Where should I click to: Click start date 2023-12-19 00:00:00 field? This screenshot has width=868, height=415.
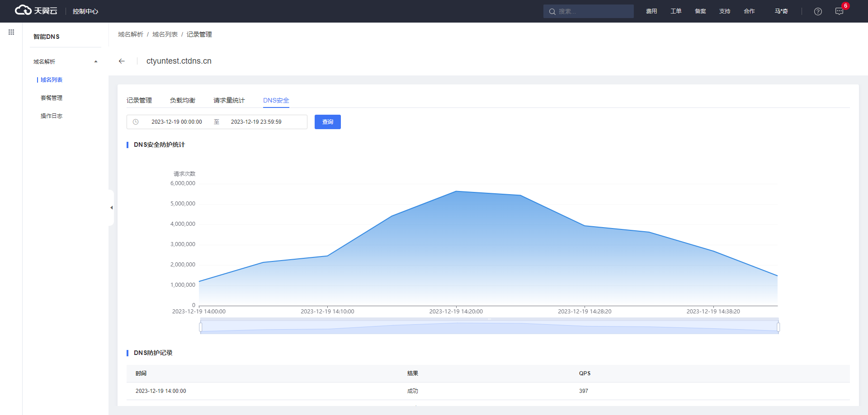[177, 122]
